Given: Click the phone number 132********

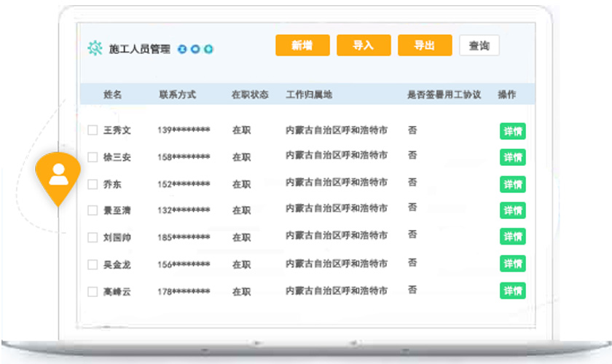Looking at the screenshot, I should (x=184, y=210).
